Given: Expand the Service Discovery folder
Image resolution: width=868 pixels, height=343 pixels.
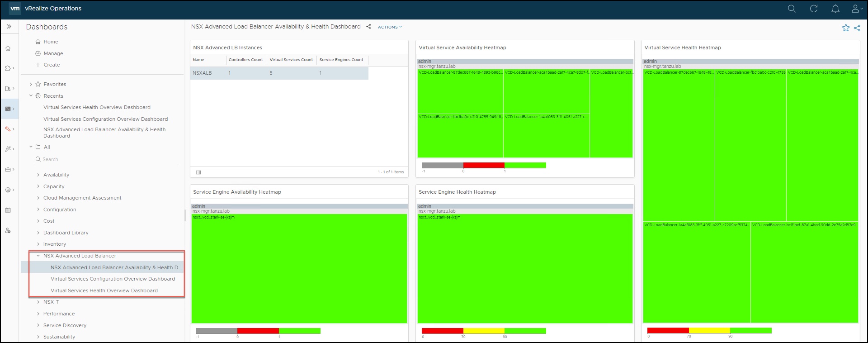Looking at the screenshot, I should coord(38,325).
